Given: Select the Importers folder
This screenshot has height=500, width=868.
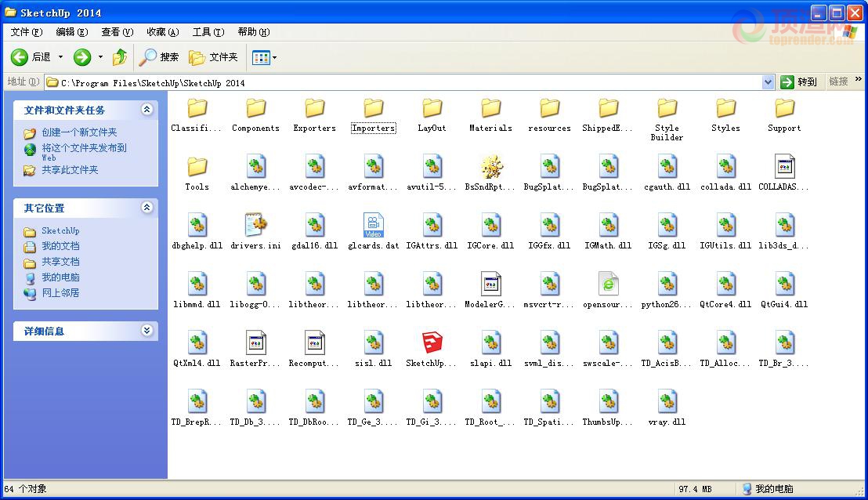Looking at the screenshot, I should click(374, 116).
